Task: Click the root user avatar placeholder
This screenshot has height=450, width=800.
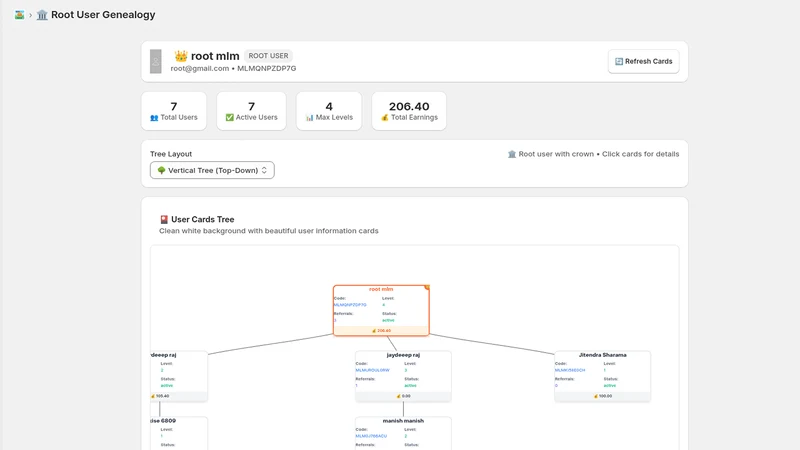Action: point(156,61)
